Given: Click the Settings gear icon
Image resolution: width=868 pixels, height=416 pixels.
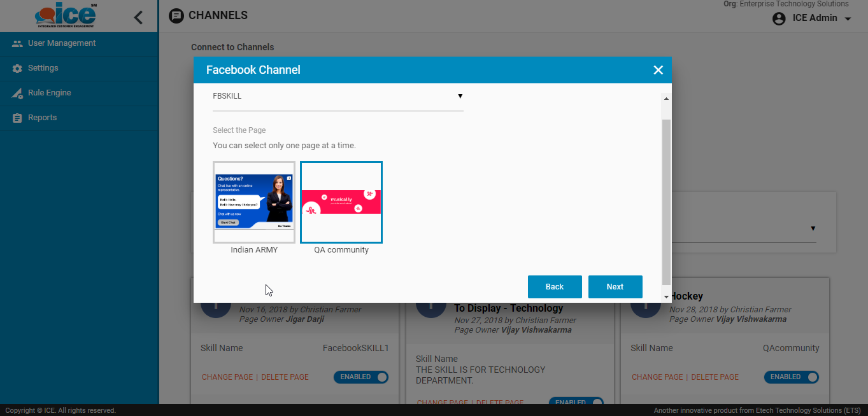Looking at the screenshot, I should click(17, 69).
